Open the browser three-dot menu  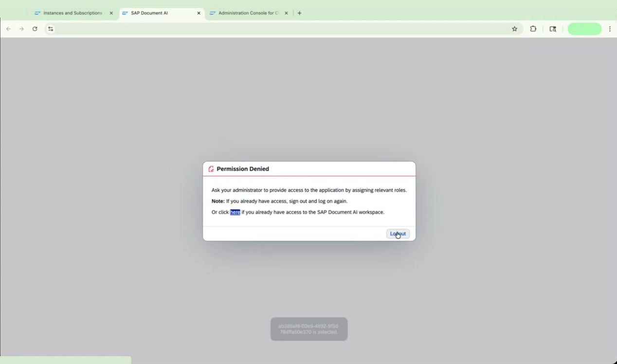610,29
